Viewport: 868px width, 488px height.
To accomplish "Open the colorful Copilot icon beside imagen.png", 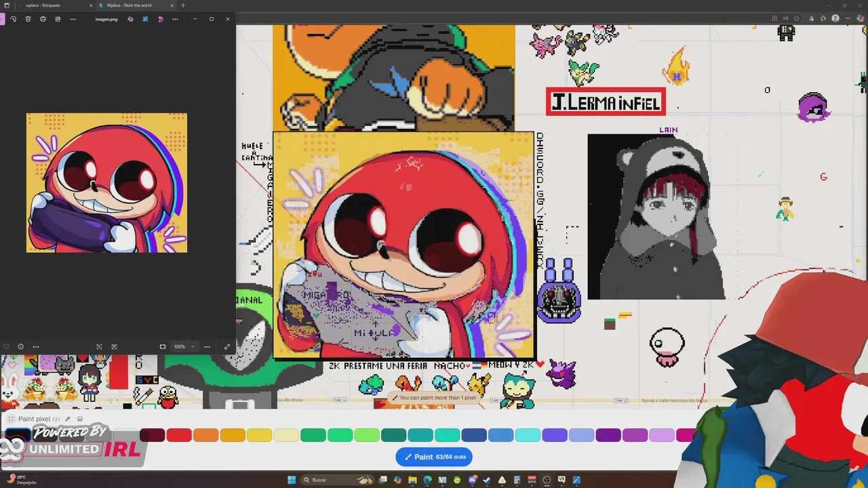I will [130, 19].
